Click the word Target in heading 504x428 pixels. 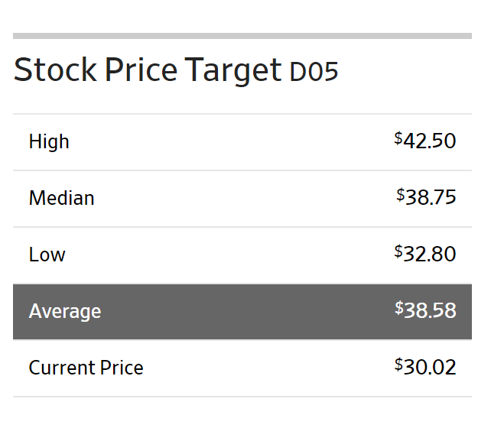pyautogui.click(x=233, y=70)
